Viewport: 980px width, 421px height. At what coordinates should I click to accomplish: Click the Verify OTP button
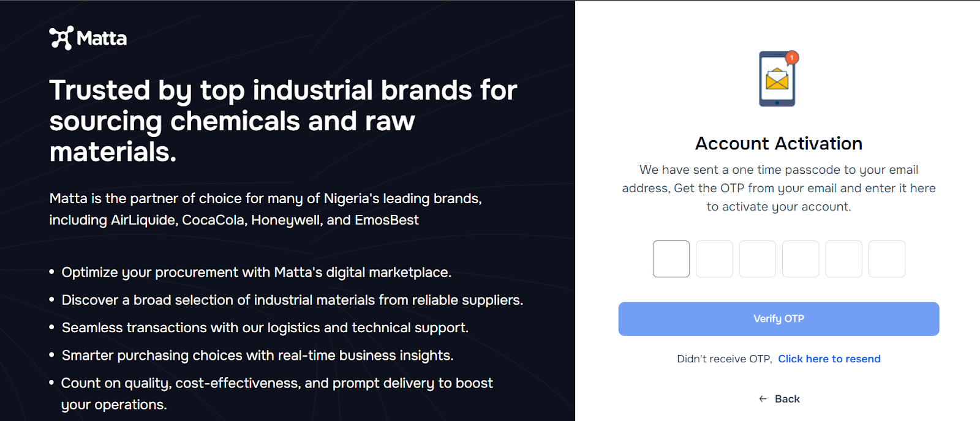tap(778, 319)
